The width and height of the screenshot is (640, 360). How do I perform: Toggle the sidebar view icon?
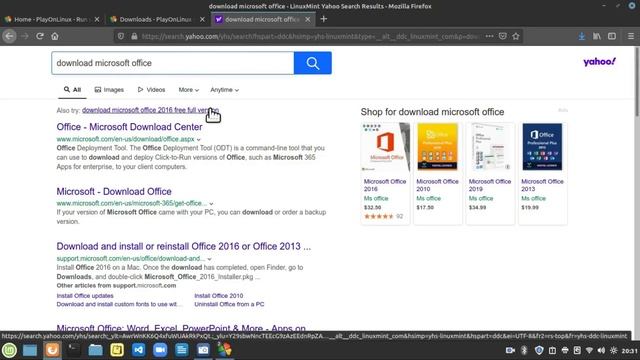(612, 36)
